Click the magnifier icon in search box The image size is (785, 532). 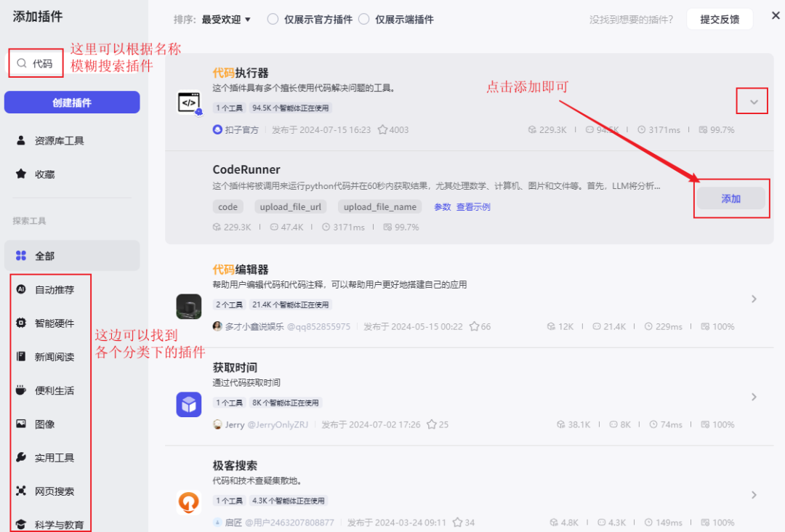(22, 64)
